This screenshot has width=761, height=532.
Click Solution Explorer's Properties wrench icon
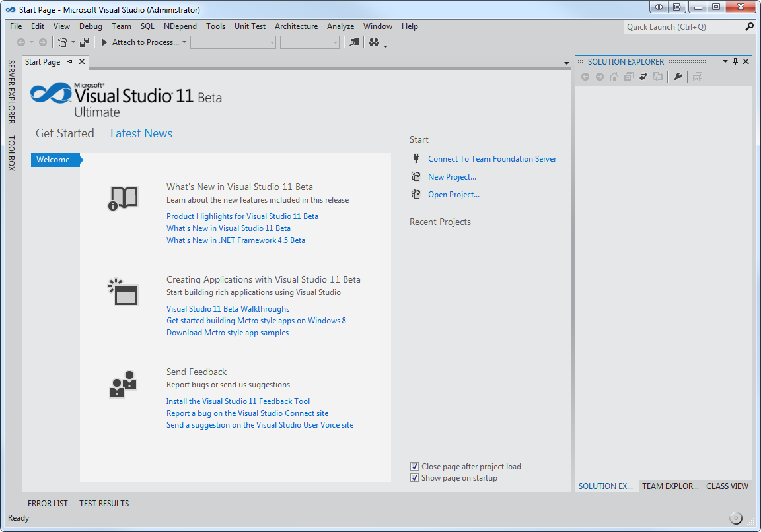coord(678,77)
